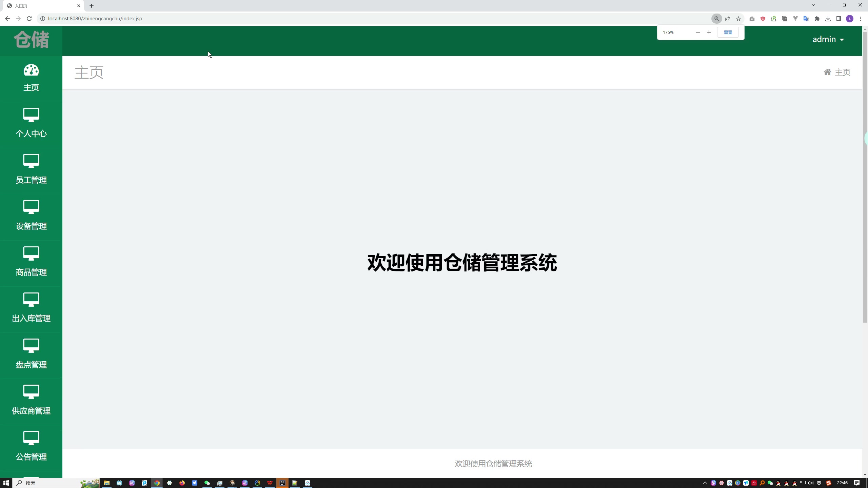Go back with the browser back arrow
This screenshot has height=488, width=868.
(x=7, y=19)
